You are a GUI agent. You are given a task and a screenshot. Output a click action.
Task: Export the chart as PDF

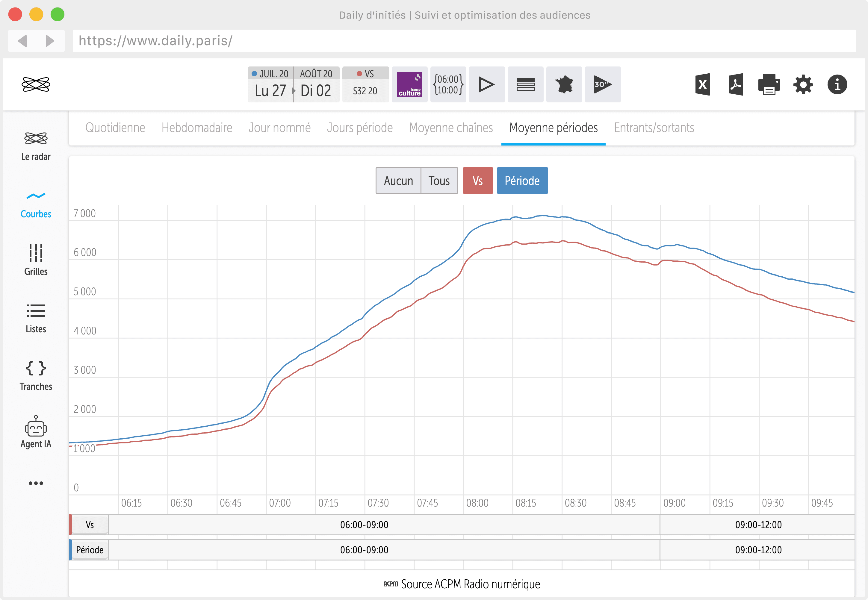[736, 84]
